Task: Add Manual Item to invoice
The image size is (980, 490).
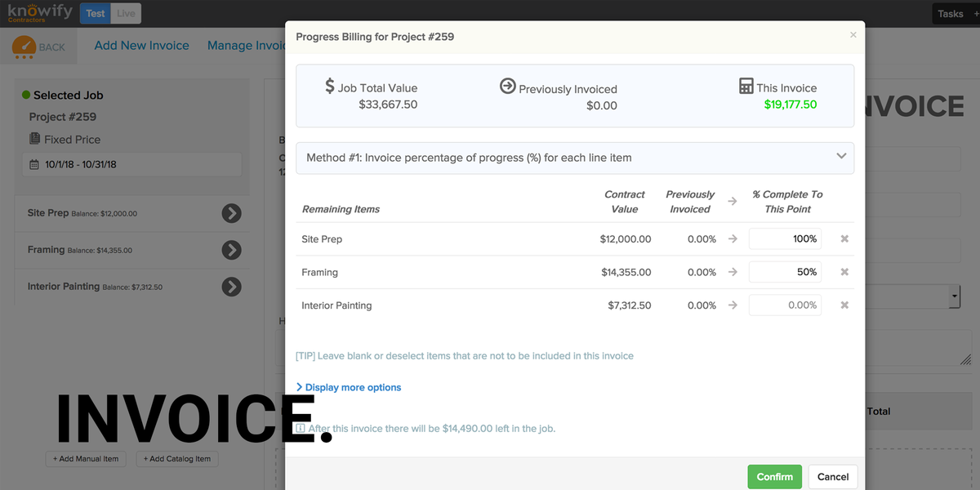Action: click(86, 459)
